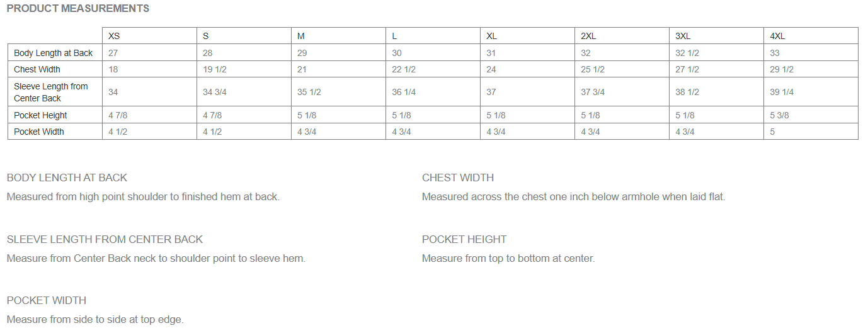Select the body length value 27 cell
Viewport: 868px width, 333px height.
pos(149,53)
